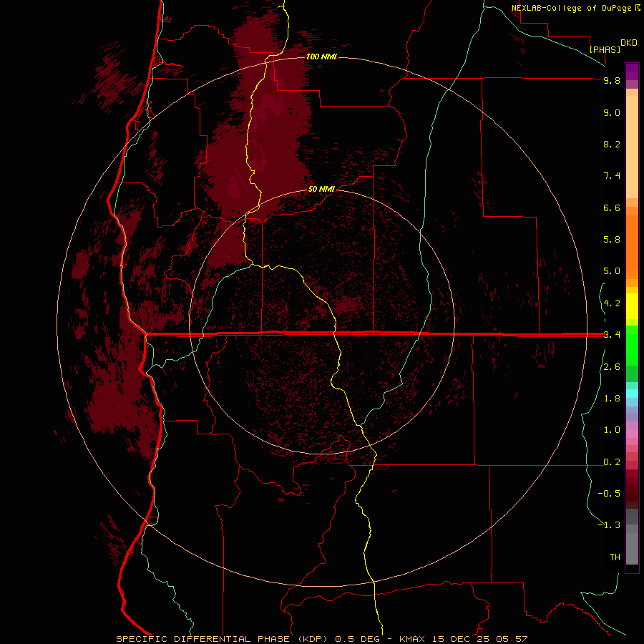Image resolution: width=644 pixels, height=644 pixels.
Task: Click the orange color bar segment
Action: 632,247
